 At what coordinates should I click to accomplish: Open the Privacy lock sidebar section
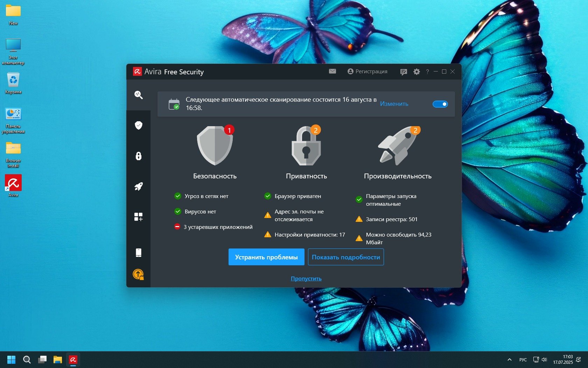coord(139,156)
